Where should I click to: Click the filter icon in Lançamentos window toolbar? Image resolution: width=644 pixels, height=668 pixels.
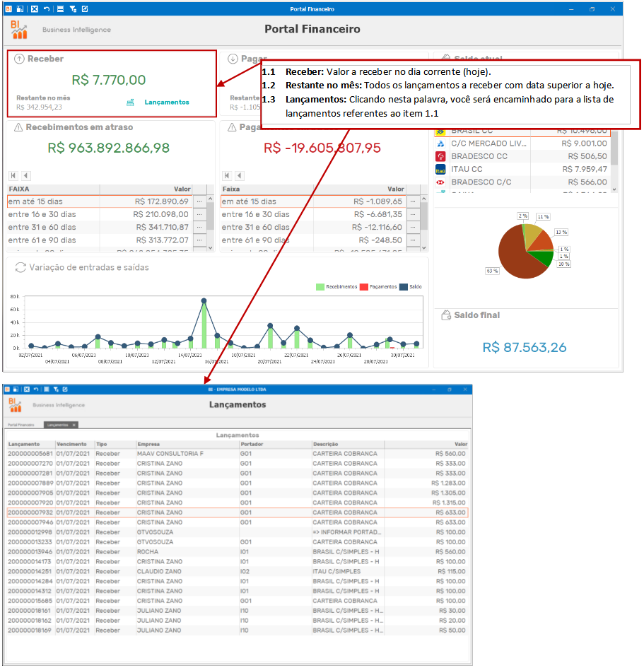click(x=56, y=389)
